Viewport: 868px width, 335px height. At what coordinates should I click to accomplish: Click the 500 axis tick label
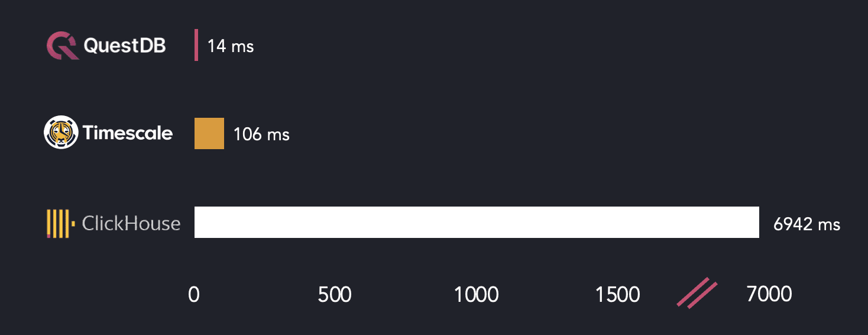point(335,294)
